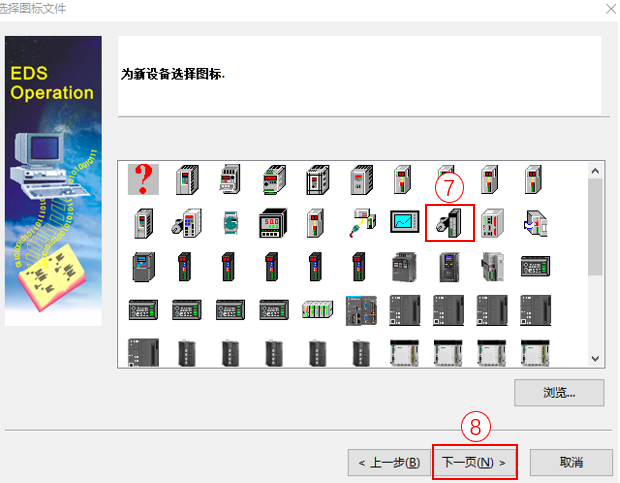Screen dimensions: 620x483
Task: Select the multi-slot rack PLC icon
Action: (x=317, y=309)
